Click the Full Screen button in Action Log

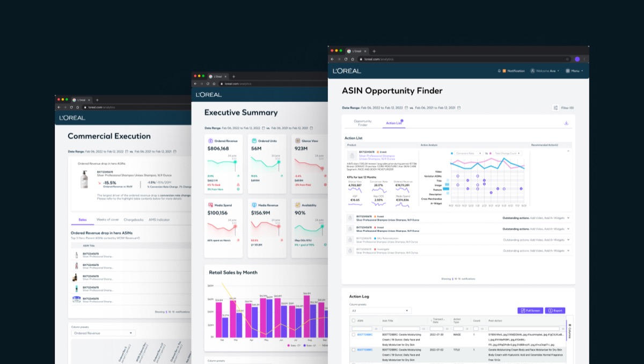tap(530, 310)
